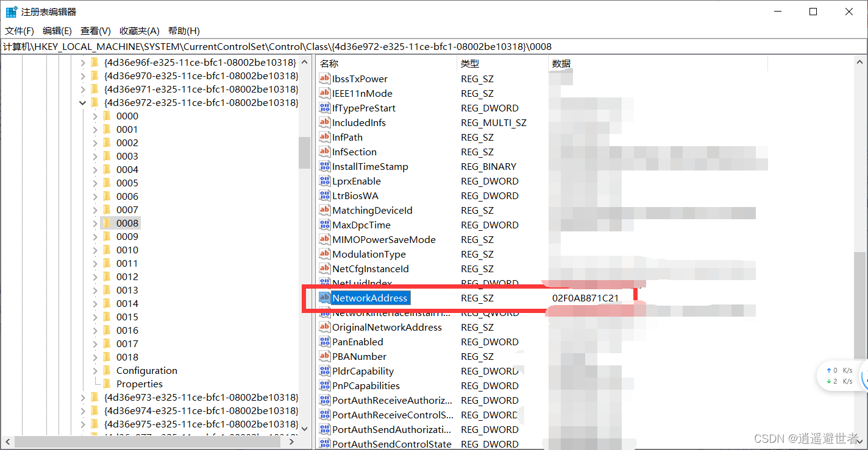The height and width of the screenshot is (450, 868).
Task: Click the ab icon beside ModulationType
Action: point(325,254)
